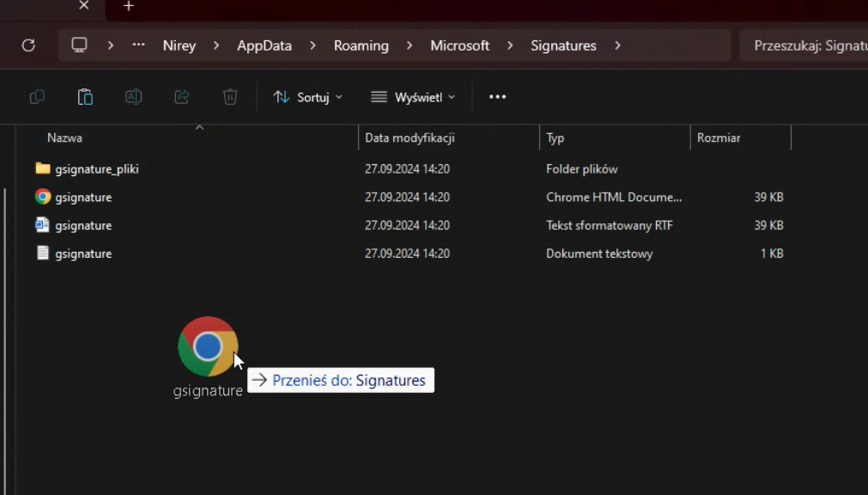Viewport: 868px width, 495px height.
Task: Sort by the Typ column header
Action: tap(555, 138)
